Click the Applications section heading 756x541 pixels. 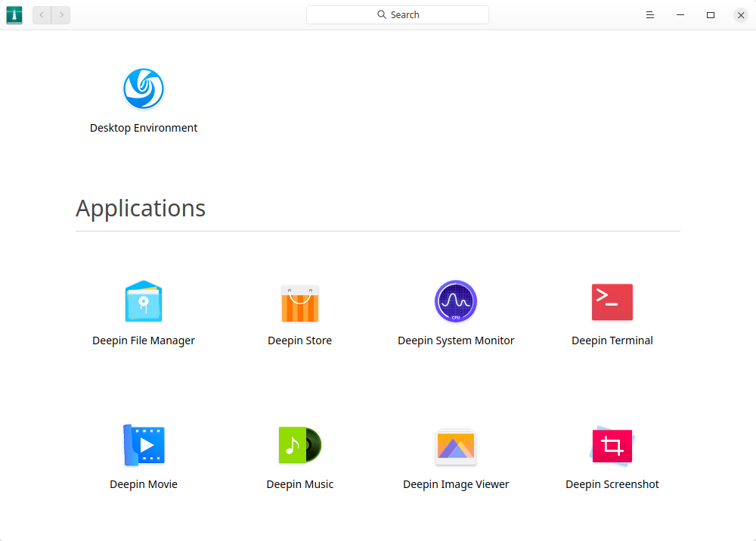click(x=141, y=209)
